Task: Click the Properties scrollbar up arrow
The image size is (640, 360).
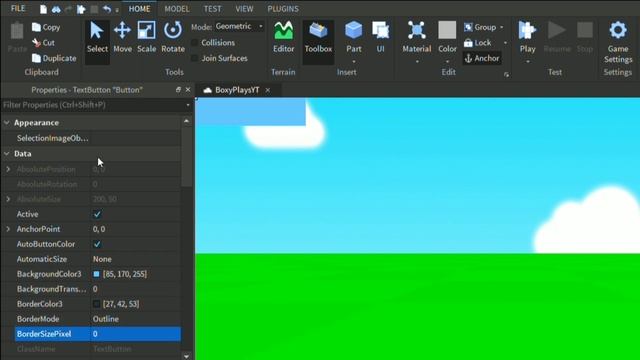Action: (x=187, y=121)
